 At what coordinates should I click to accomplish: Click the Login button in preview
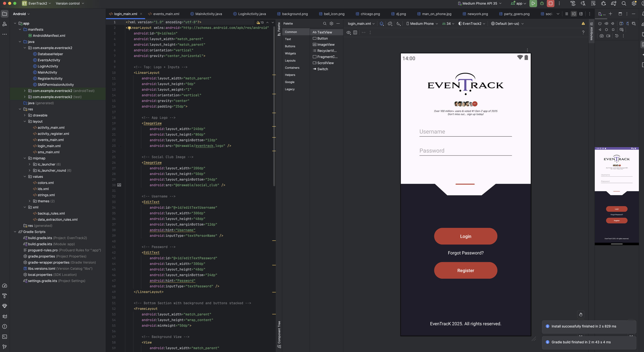465,236
